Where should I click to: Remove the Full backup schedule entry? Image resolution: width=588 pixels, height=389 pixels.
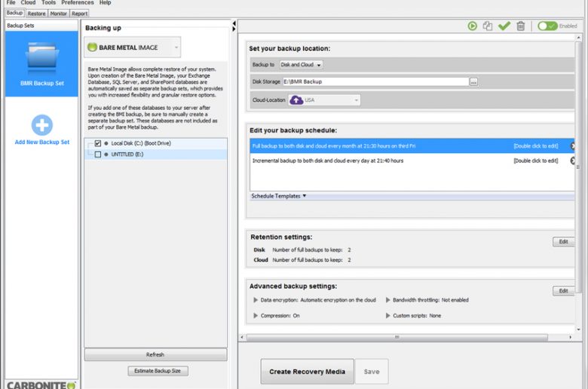(x=572, y=146)
